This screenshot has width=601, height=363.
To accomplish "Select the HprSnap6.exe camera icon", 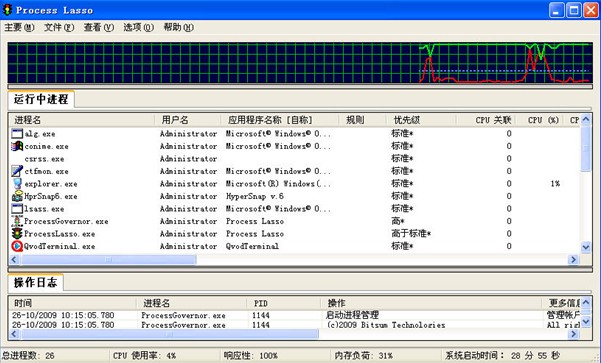I will click(x=17, y=196).
